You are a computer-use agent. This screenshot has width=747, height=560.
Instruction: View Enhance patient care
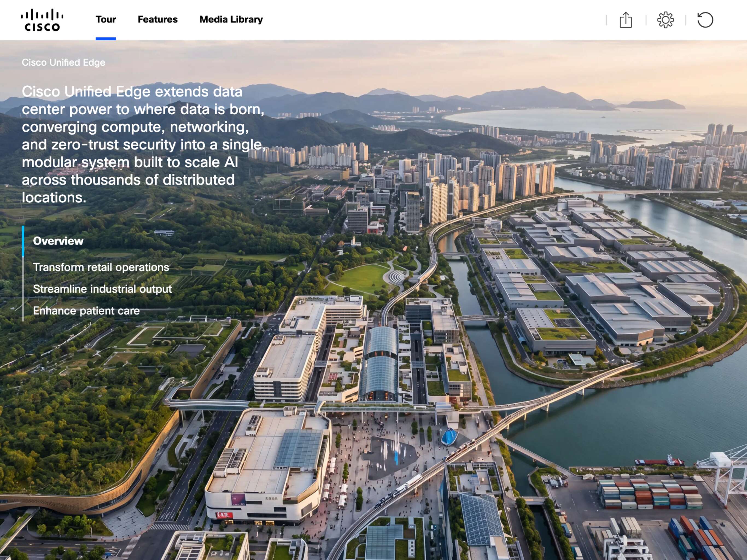point(86,311)
